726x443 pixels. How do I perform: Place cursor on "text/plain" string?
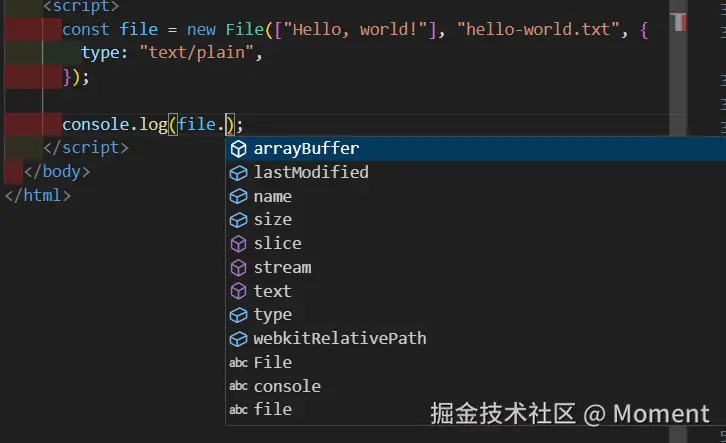[x=197, y=52]
